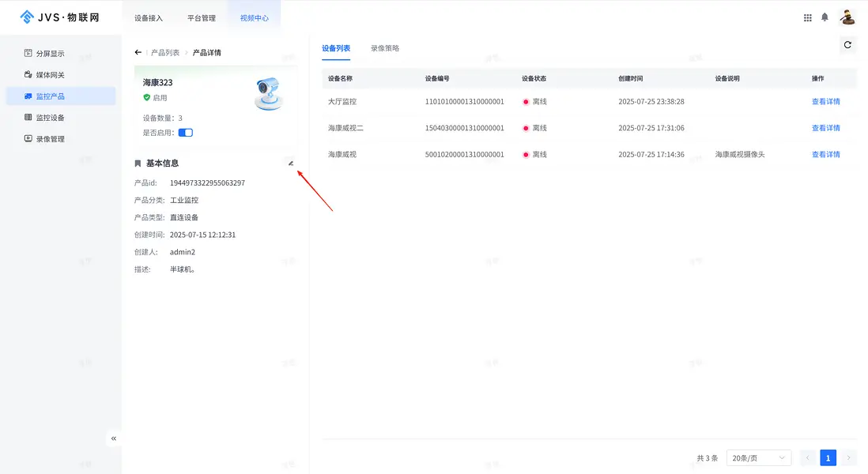Screen dimensions: 868x474
Task: Click 共 3 条 total count
Action: (707, 458)
